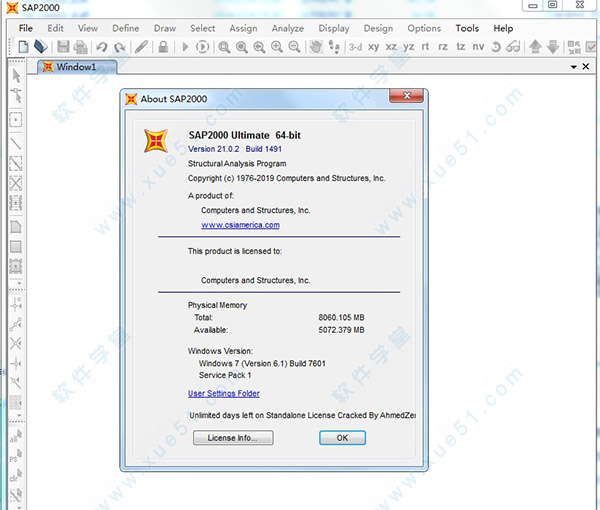The width and height of the screenshot is (600, 510).
Task: Set the default 3-d view
Action: tap(355, 47)
